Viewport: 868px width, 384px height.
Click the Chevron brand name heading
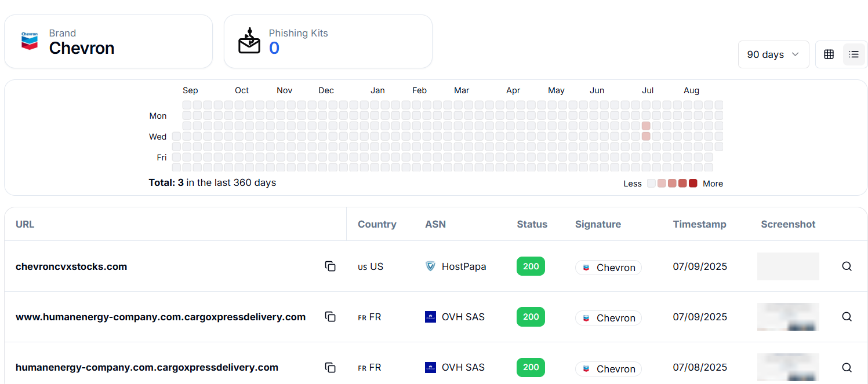point(82,48)
